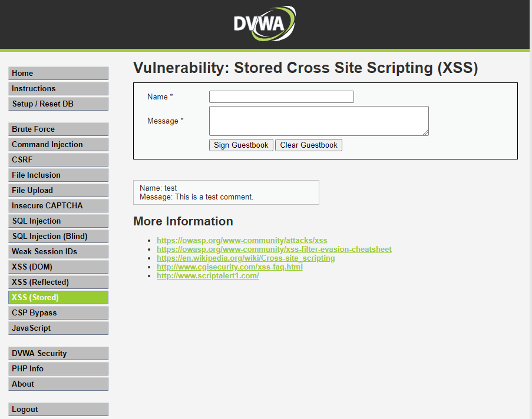Click the 'Name *' form label
Viewport: 532px width, 419px height.
(160, 97)
